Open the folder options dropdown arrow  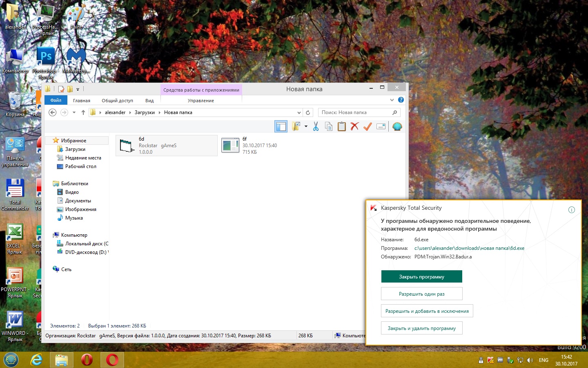click(x=306, y=126)
